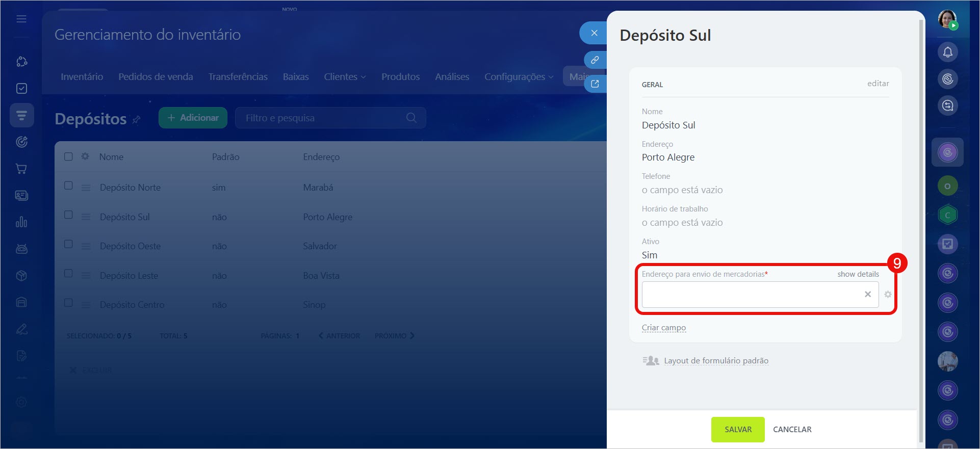Expand the Clientes dropdown menu

pos(345,77)
